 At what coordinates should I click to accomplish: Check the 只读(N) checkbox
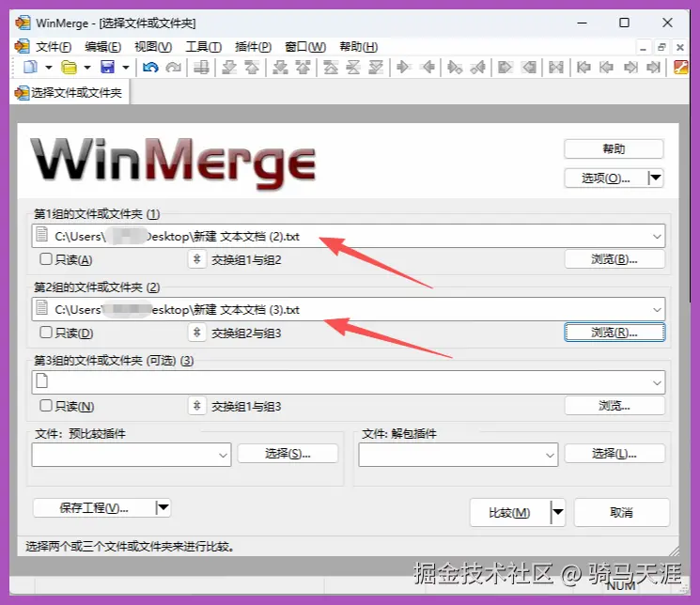(45, 406)
